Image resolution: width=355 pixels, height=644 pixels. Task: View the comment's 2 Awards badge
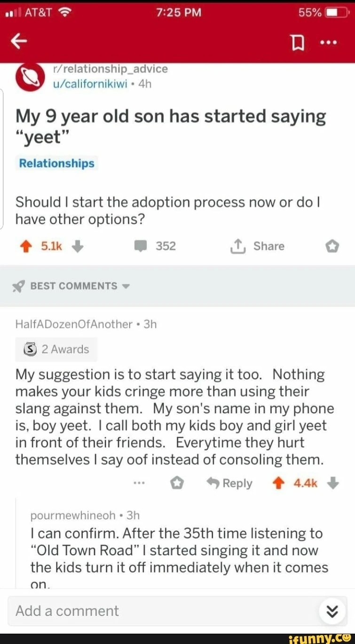coord(56,349)
